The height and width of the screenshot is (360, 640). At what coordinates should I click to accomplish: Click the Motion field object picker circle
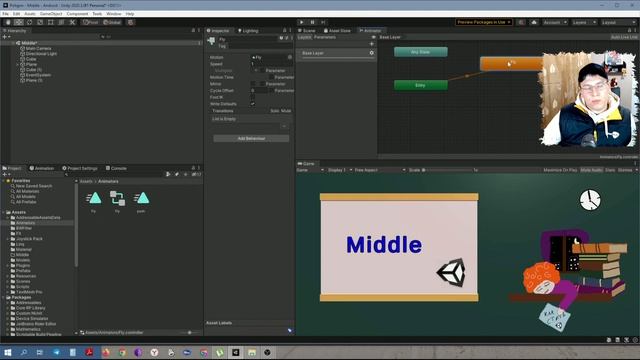coord(289,57)
